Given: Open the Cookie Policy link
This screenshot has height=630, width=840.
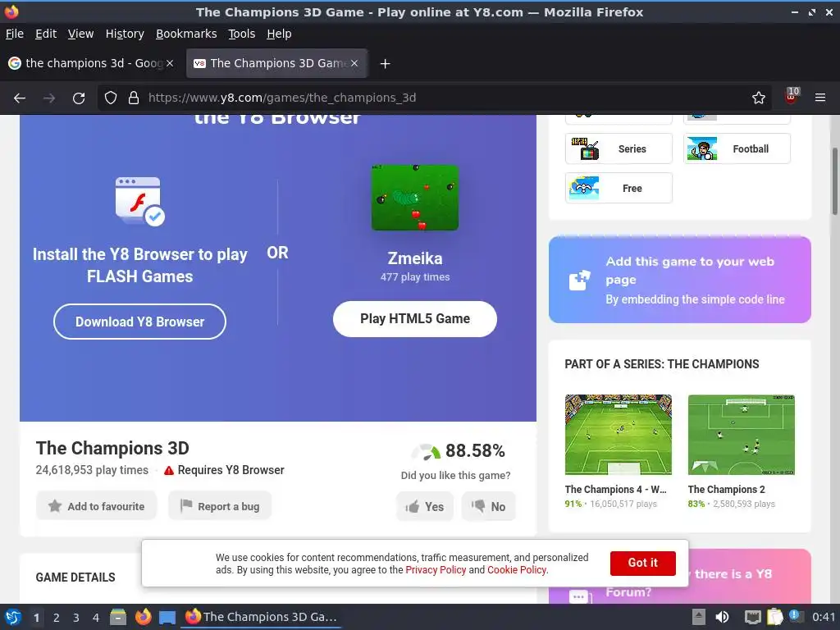Looking at the screenshot, I should 517,570.
